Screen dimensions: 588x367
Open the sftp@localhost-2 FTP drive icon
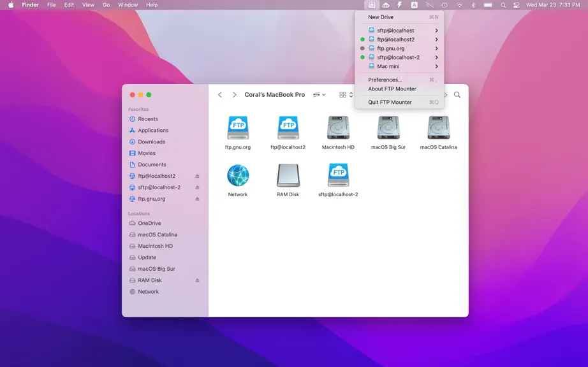tap(338, 175)
